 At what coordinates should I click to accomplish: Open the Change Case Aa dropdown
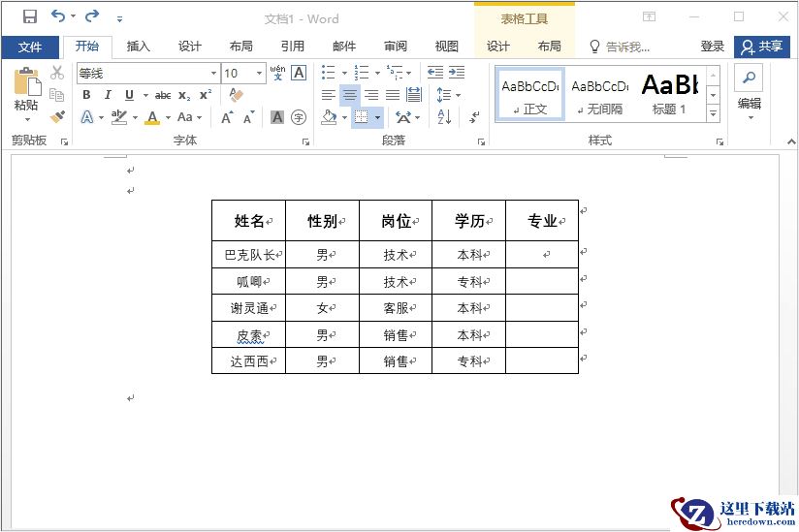coord(189,117)
